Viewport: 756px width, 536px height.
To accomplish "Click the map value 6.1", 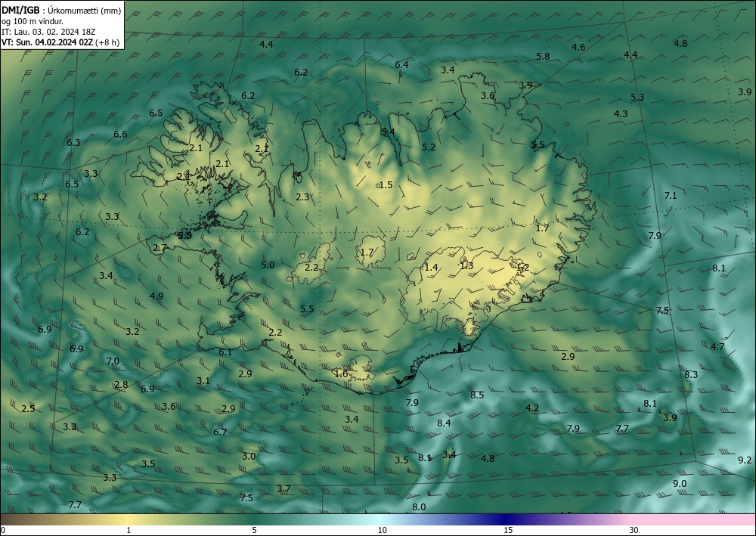I will tap(225, 352).
